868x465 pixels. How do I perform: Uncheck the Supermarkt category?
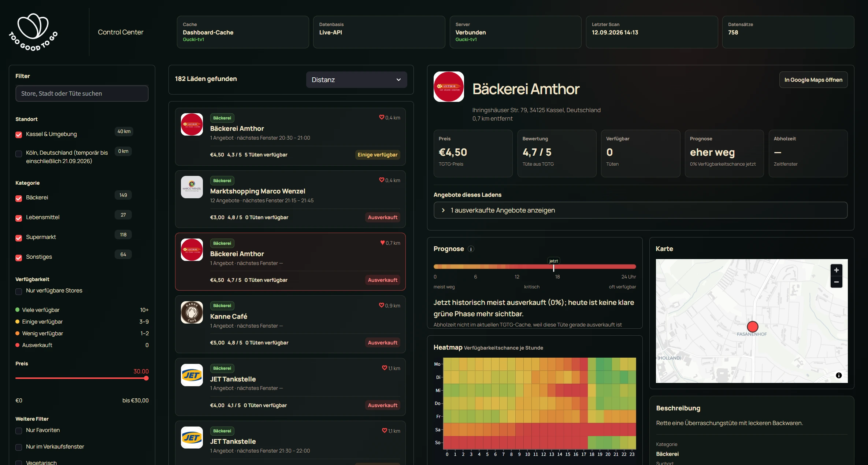pos(19,238)
